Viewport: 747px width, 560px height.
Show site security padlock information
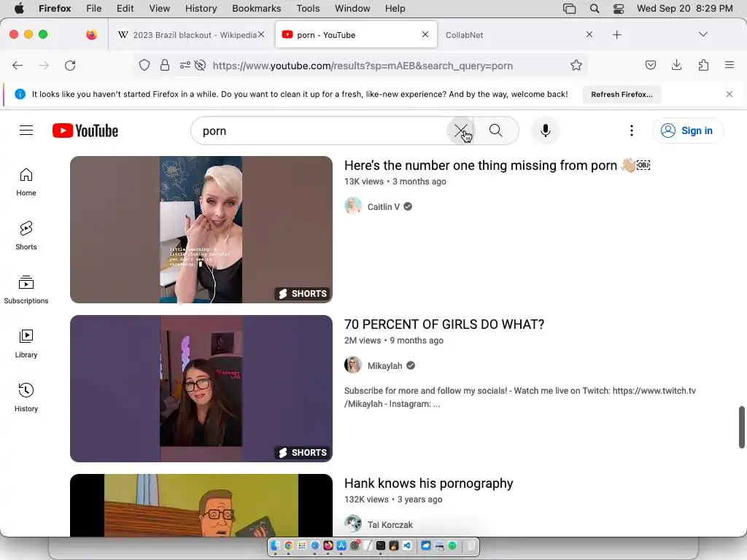tap(165, 65)
